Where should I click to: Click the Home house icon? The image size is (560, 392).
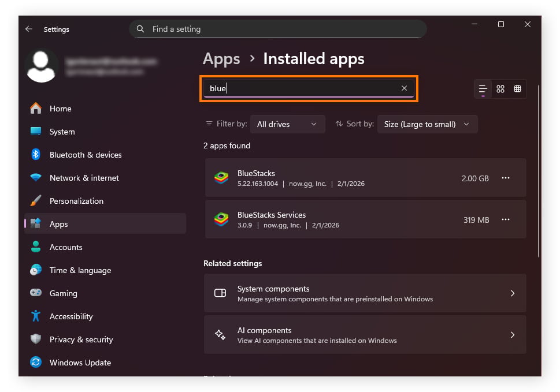(36, 108)
